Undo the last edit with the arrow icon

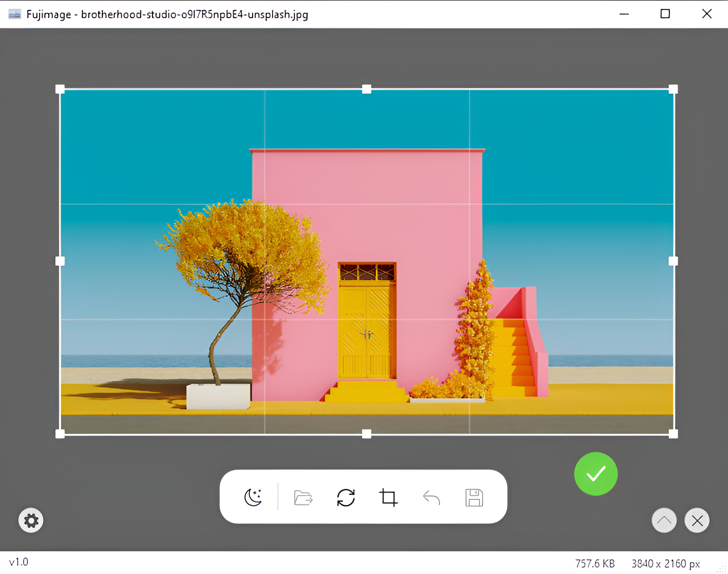click(431, 498)
